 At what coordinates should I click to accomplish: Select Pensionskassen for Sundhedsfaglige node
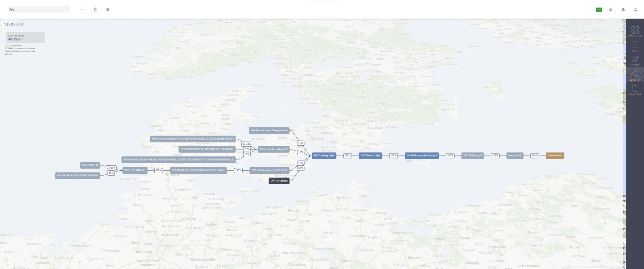pyautogui.click(x=207, y=149)
